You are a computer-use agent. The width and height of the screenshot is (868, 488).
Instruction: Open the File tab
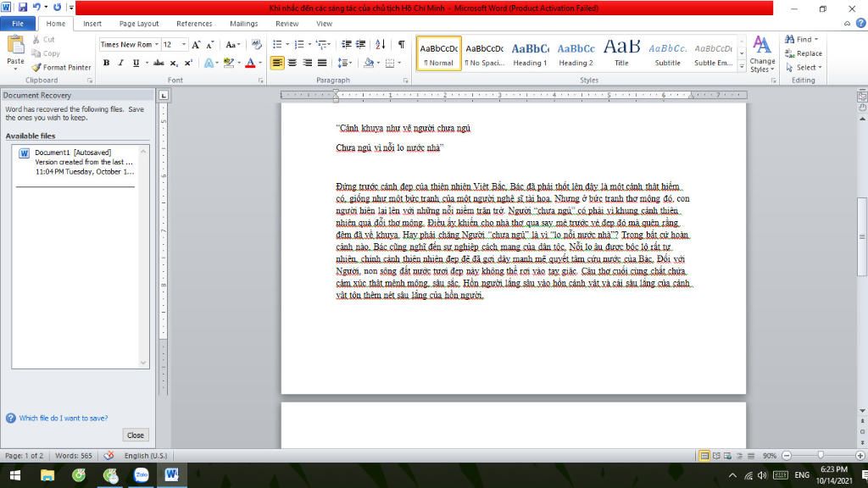(x=18, y=23)
